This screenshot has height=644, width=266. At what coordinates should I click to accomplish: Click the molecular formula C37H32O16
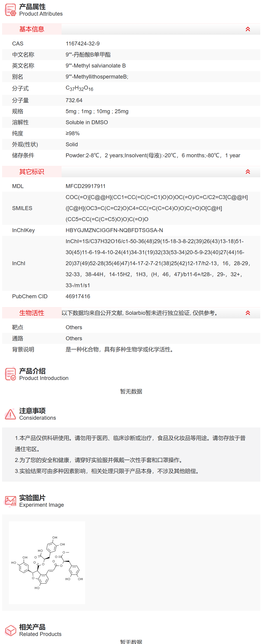[x=79, y=88]
